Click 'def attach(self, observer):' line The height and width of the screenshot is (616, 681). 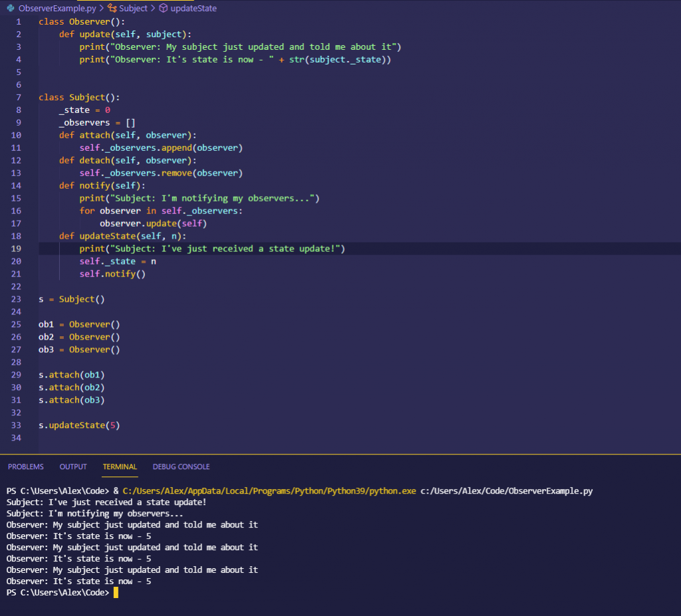click(x=128, y=135)
